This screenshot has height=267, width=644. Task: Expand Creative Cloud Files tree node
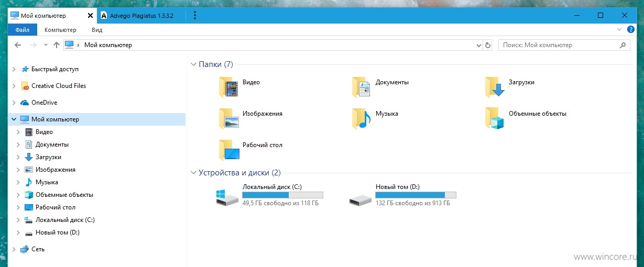[14, 86]
